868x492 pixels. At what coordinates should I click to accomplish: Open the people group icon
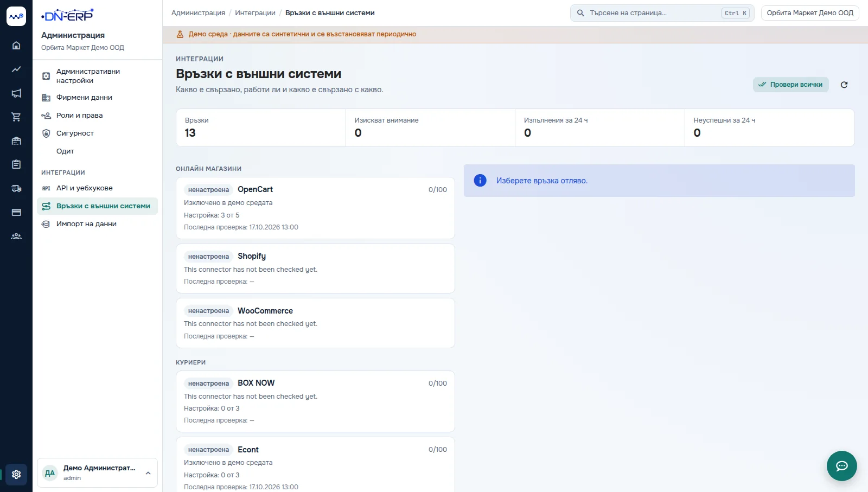pos(16,236)
